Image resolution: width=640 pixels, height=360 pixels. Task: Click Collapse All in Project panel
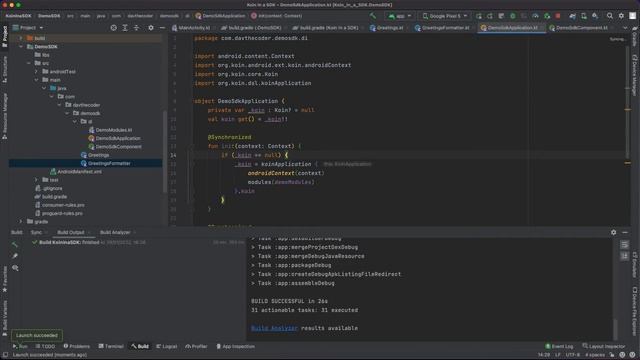click(x=136, y=28)
